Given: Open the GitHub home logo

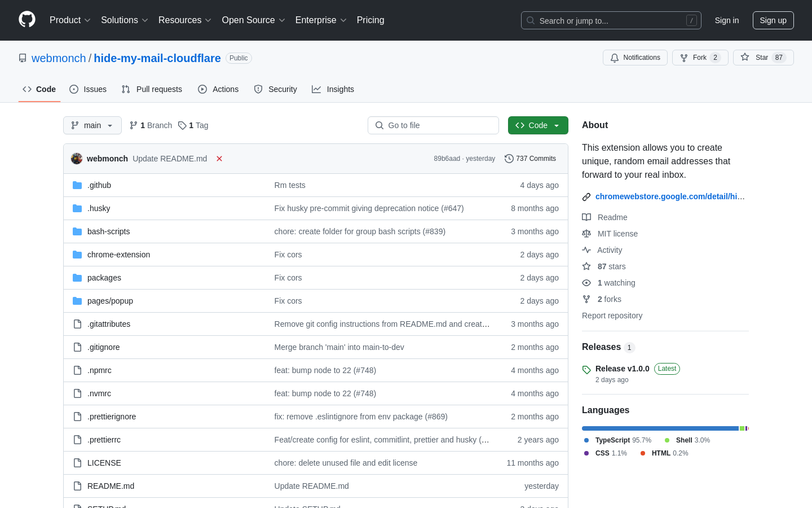Looking at the screenshot, I should (x=27, y=20).
